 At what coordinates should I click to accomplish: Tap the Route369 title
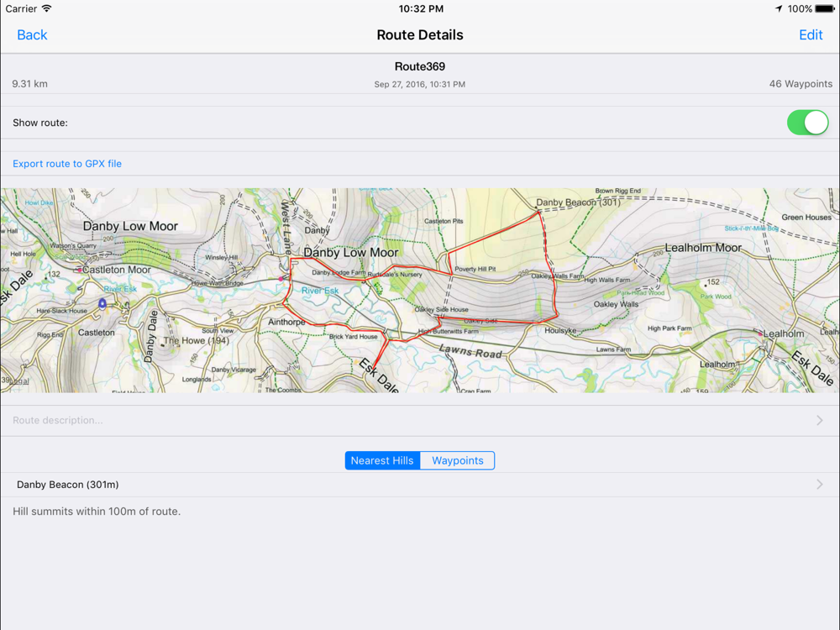pyautogui.click(x=420, y=66)
